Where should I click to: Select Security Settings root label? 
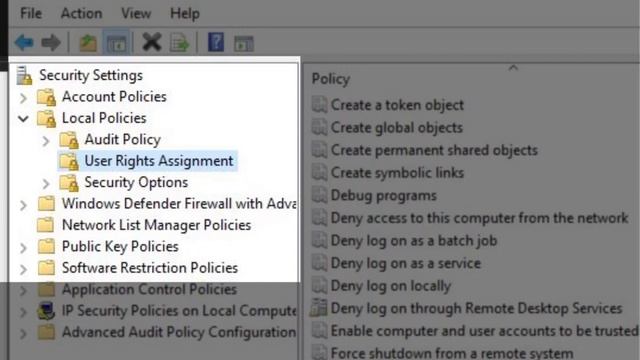91,75
